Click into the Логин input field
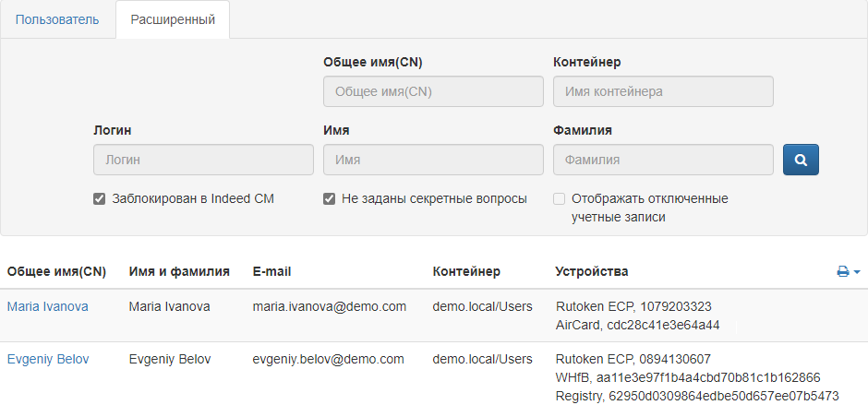Screen dimensions: 868x405 coord(203,160)
